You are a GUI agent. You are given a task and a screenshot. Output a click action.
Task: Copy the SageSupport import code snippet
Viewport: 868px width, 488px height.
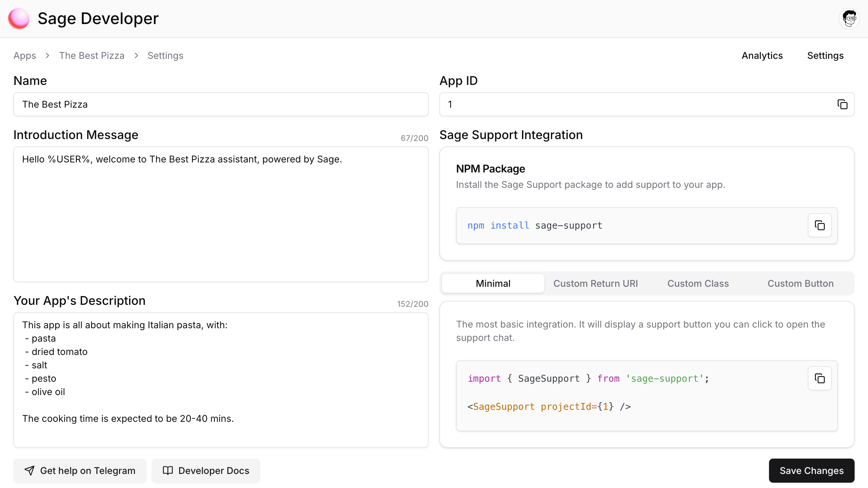pyautogui.click(x=820, y=378)
